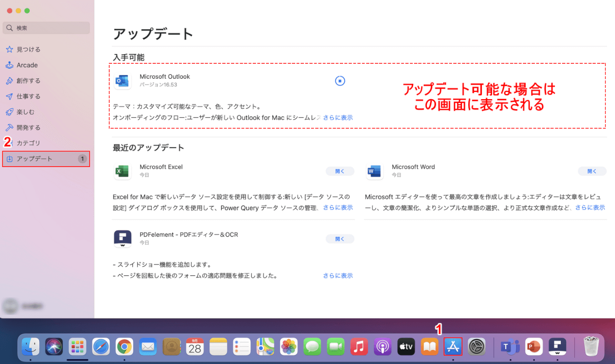
Task: Open Maps from the Dock
Action: click(265, 347)
